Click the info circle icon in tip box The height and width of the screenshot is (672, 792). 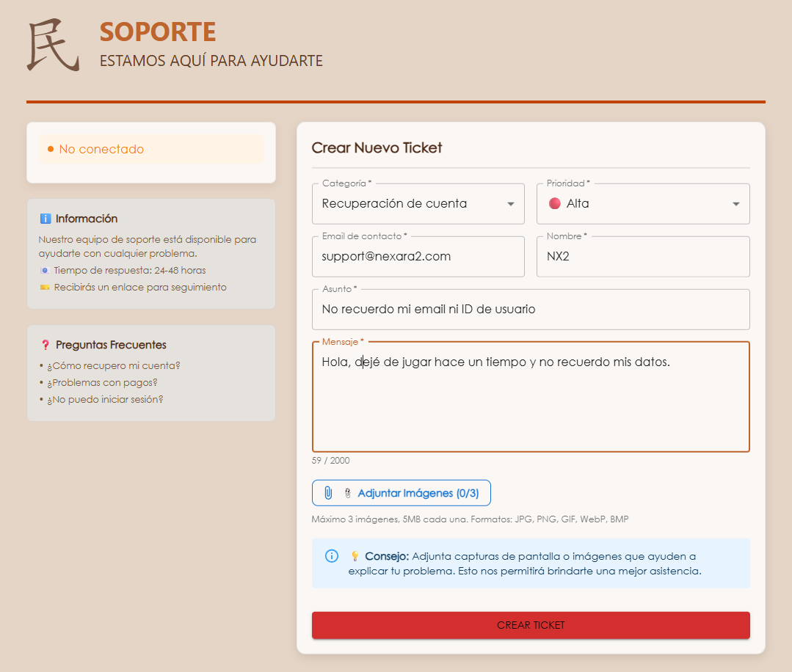[x=332, y=555]
